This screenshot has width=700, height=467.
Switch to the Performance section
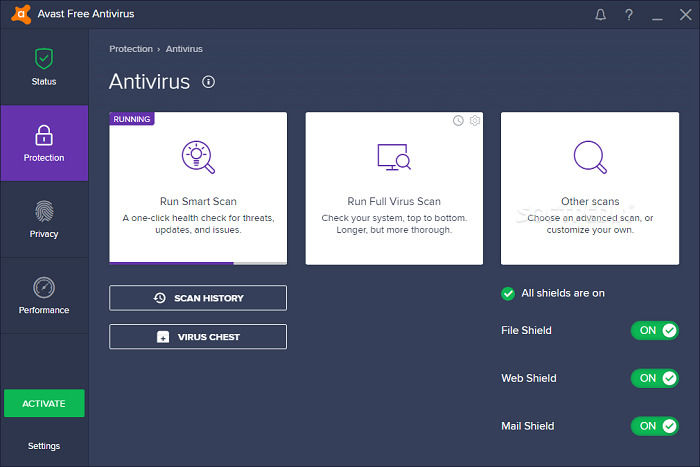[44, 296]
